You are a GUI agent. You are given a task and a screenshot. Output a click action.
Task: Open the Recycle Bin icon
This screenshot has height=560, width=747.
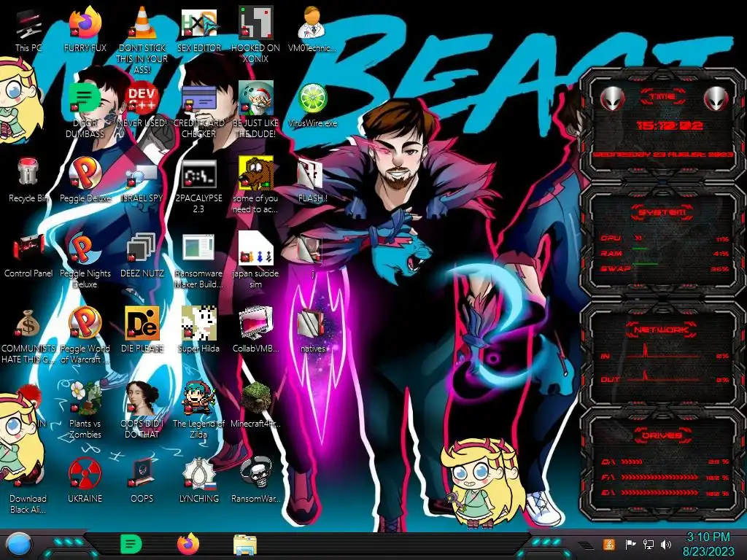click(28, 180)
